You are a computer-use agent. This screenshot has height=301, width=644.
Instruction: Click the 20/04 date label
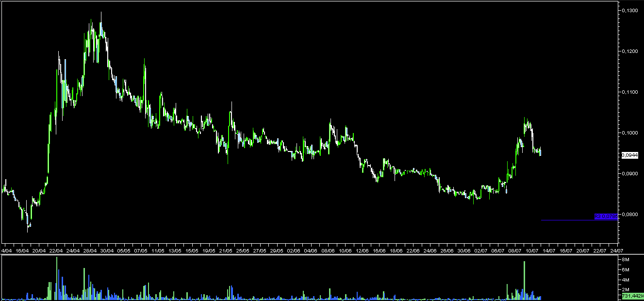coord(39,251)
